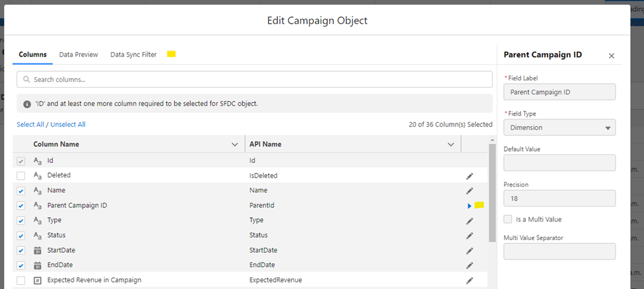Image resolution: width=644 pixels, height=289 pixels.
Task: Switch to the Data Preview tab
Action: (79, 55)
